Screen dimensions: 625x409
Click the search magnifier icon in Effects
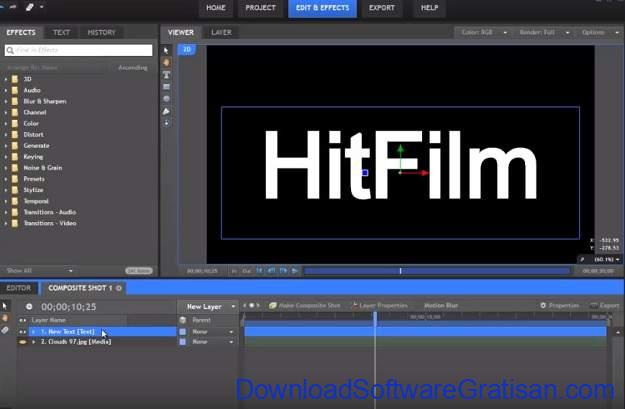pyautogui.click(x=10, y=50)
